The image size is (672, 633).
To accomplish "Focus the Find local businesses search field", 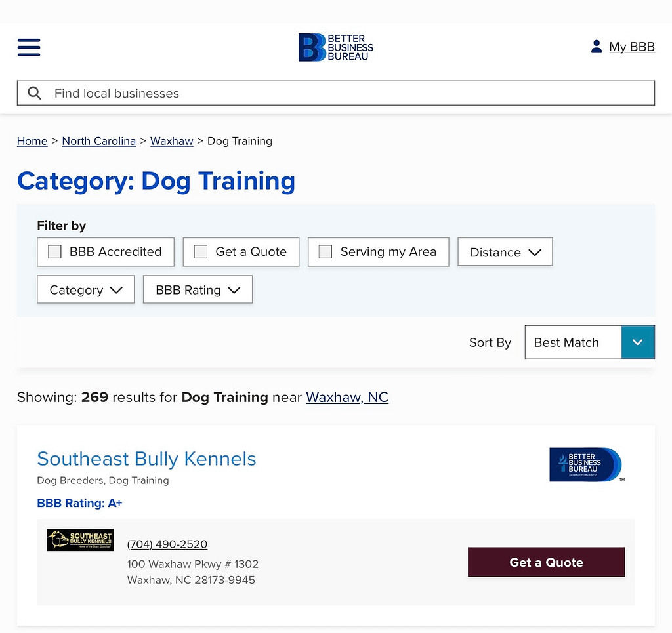I will click(x=336, y=93).
